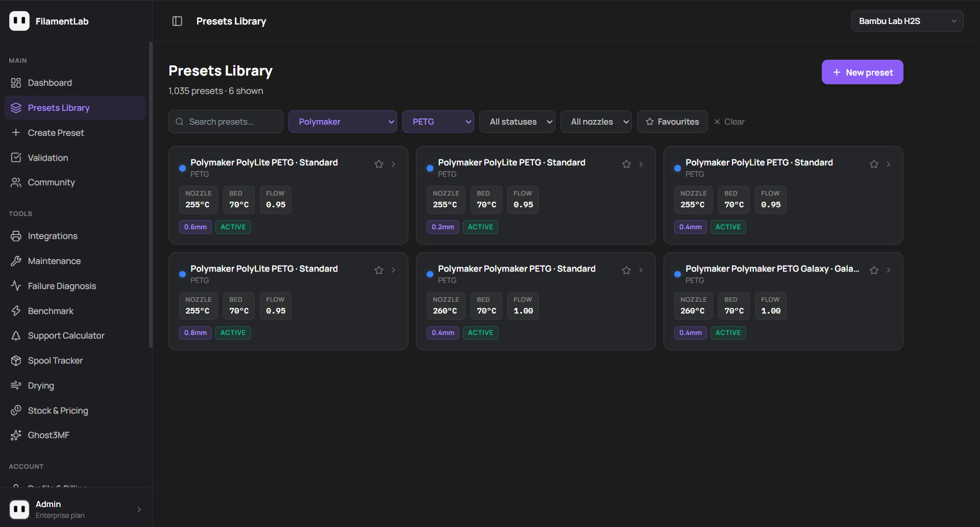
Task: Click the ACTIVE badge on the PETG Galaxy card
Action: (728, 333)
